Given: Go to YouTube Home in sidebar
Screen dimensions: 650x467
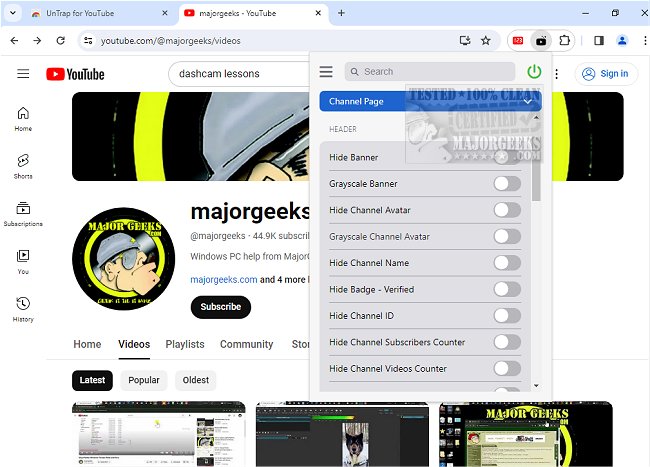Looking at the screenshot, I should 23,119.
